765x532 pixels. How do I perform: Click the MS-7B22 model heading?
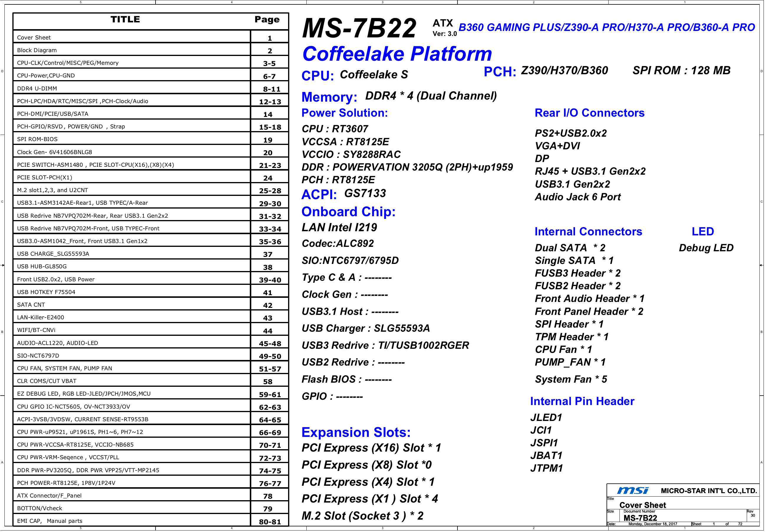tap(359, 28)
